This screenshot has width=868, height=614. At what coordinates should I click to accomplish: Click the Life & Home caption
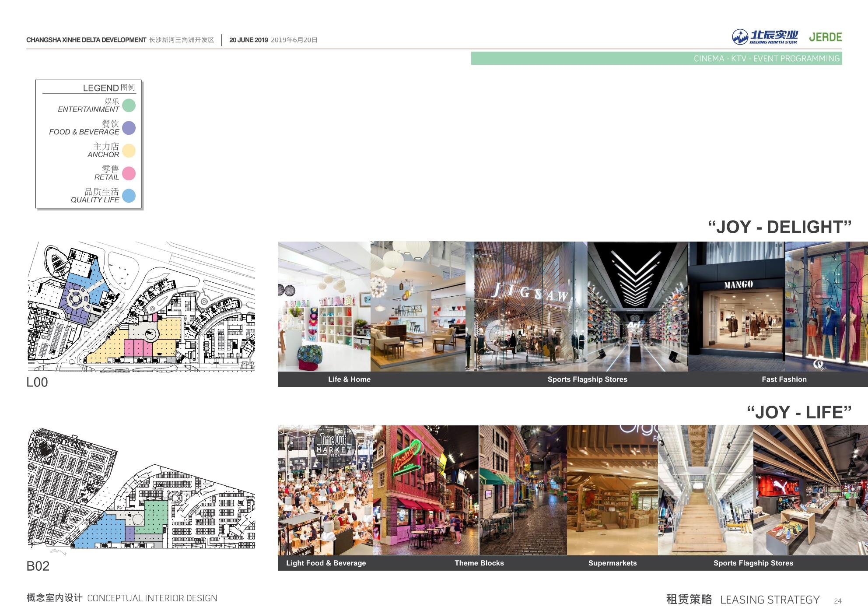tap(349, 379)
